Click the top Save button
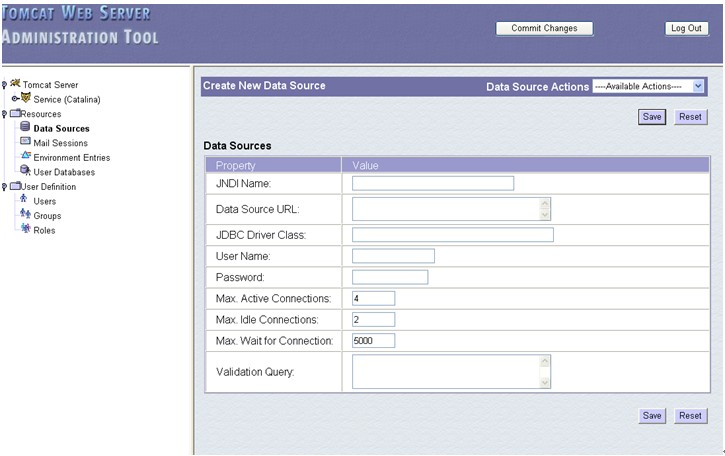Screen dimensions: 725x456 click(x=652, y=117)
